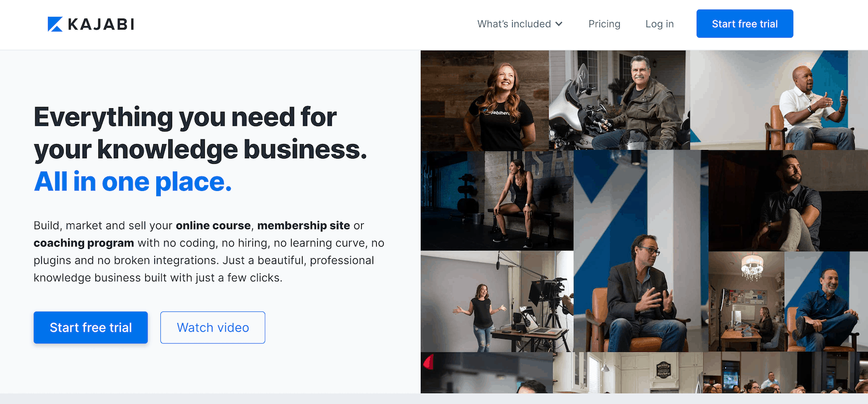The image size is (868, 404).
Task: Click the membership site bold link
Action: [x=304, y=226]
